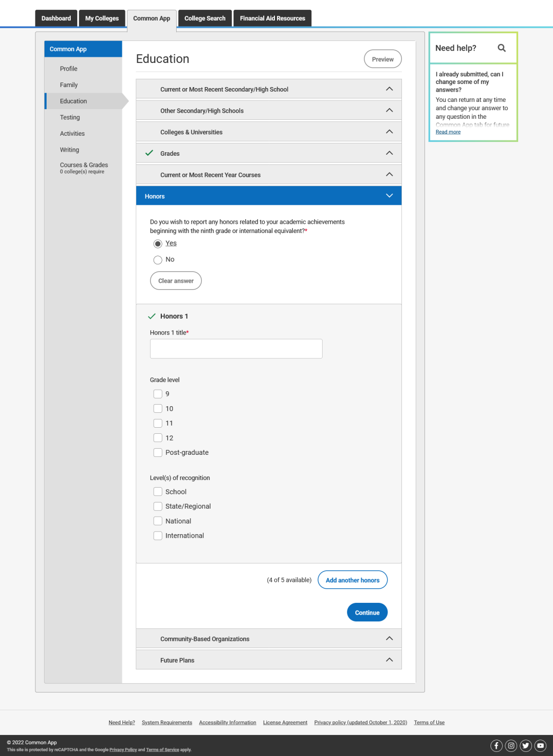Click the Preview button
This screenshot has height=756, width=553.
coord(383,59)
